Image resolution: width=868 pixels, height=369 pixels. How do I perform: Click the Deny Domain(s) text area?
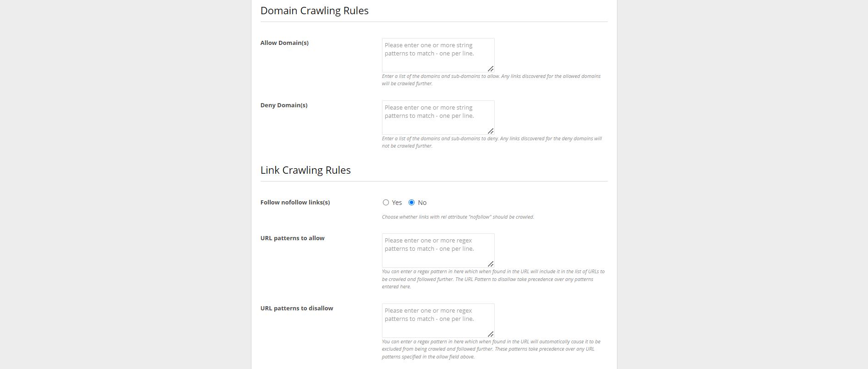pos(438,117)
